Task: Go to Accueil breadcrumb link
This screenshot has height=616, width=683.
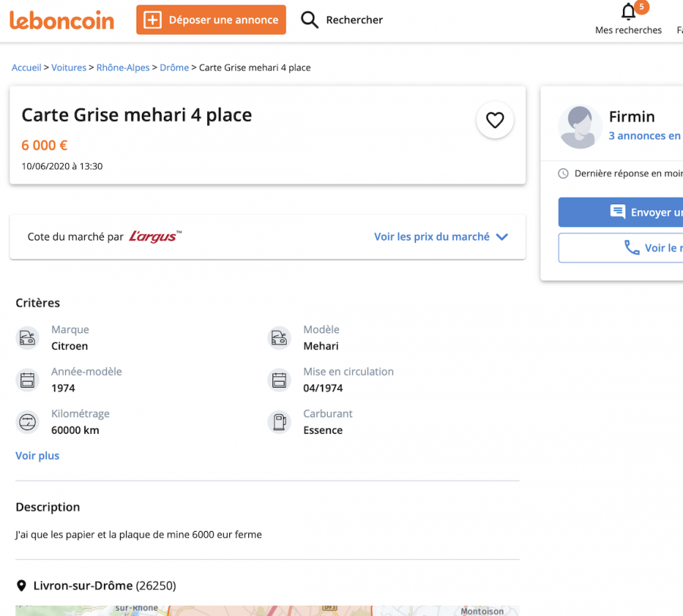Action: tap(27, 68)
